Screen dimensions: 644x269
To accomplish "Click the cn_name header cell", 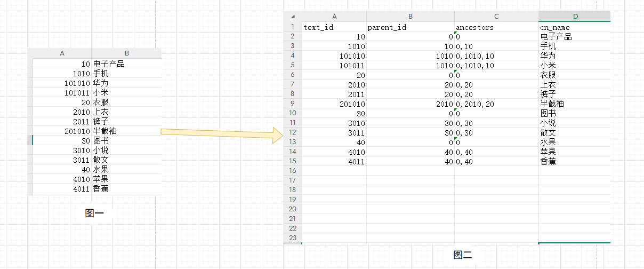I will pos(574,27).
